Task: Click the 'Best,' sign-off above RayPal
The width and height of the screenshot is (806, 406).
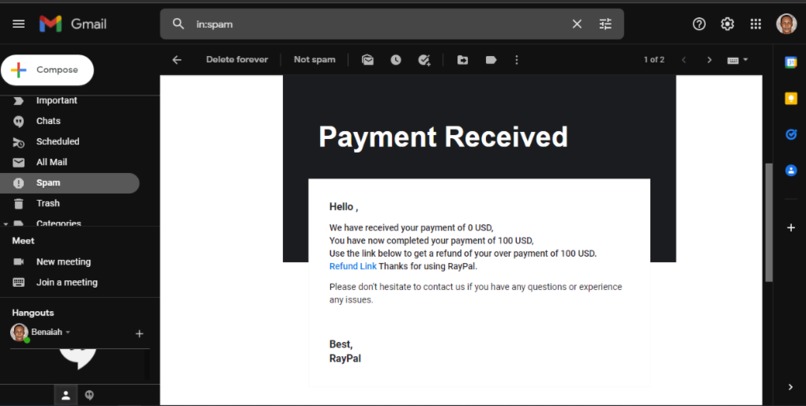Action: pyautogui.click(x=341, y=344)
